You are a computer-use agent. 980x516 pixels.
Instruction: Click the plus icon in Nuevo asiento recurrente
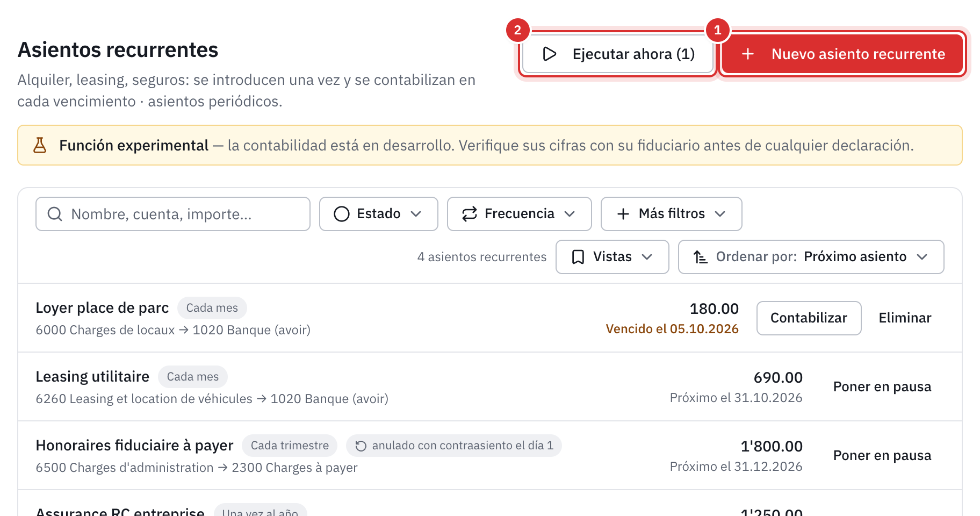coord(748,54)
